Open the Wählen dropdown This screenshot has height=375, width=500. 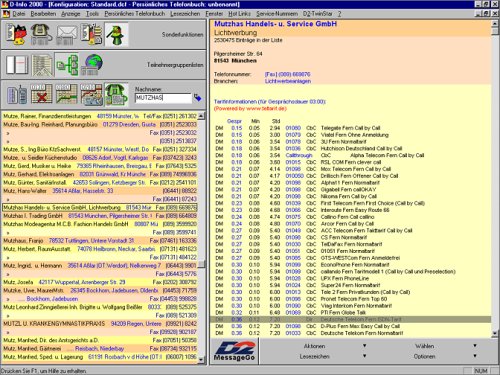[445, 346]
